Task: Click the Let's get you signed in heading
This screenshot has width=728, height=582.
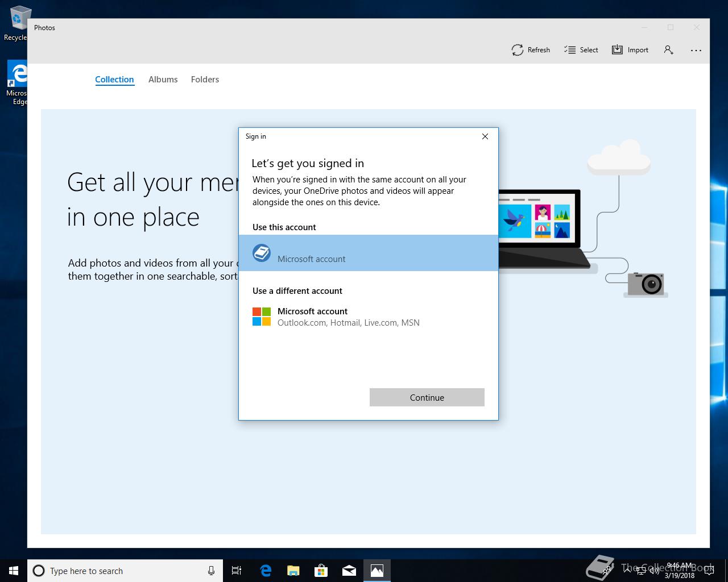Action: (308, 164)
